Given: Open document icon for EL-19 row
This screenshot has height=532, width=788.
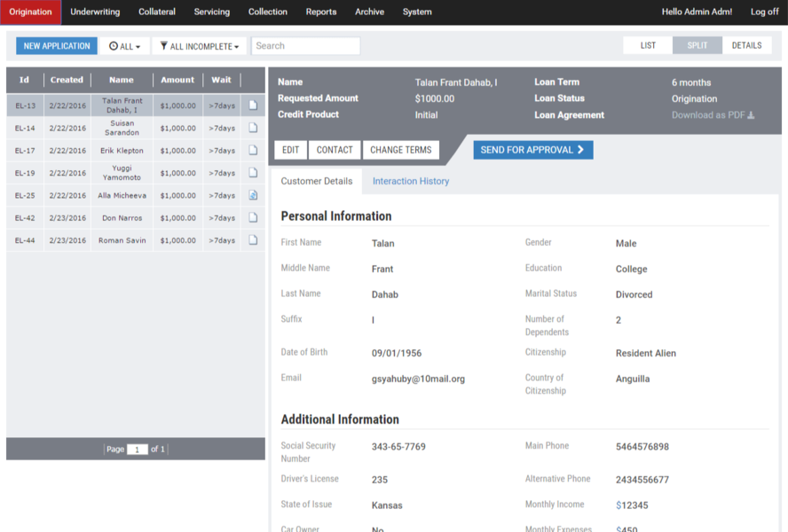Looking at the screenshot, I should tap(253, 173).
